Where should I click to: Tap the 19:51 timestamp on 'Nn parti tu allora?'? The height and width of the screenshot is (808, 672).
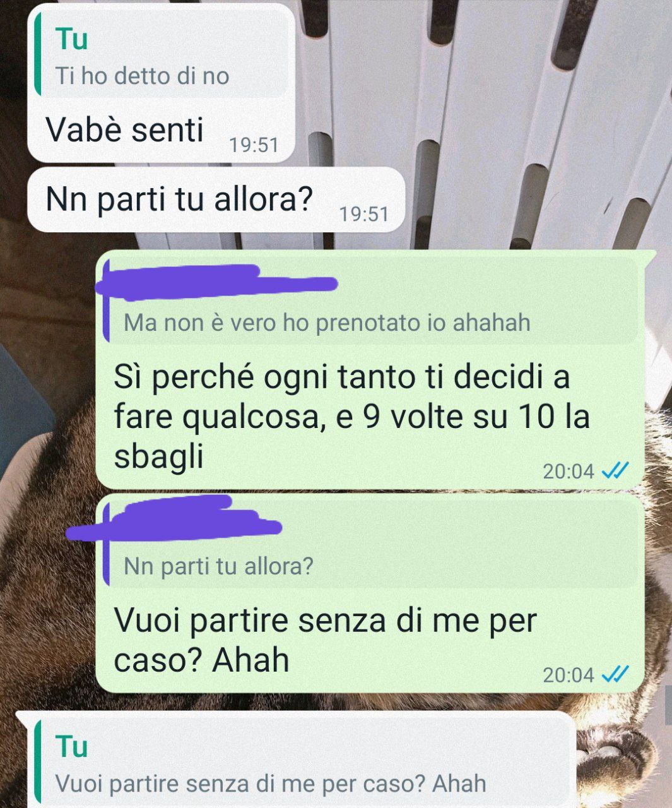click(364, 215)
